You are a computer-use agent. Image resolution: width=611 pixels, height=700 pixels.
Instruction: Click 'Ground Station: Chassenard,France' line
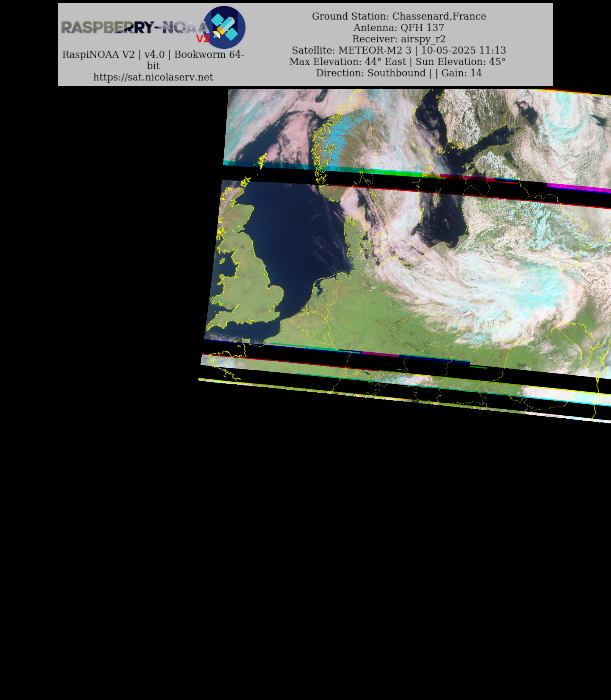point(399,16)
